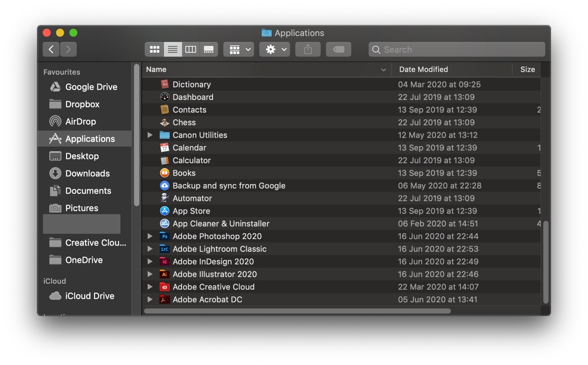
Task: Expand the Adobe Illustrator 2020 folder
Action: (150, 274)
